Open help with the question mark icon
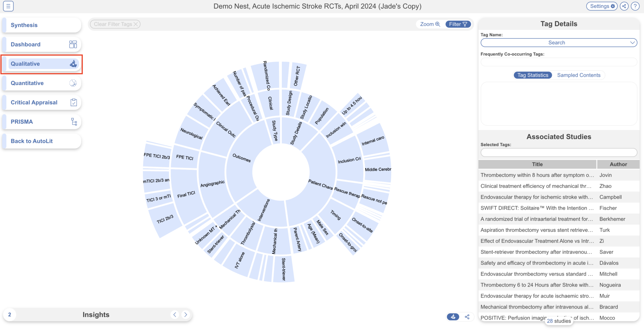The width and height of the screenshot is (644, 330). [x=636, y=6]
